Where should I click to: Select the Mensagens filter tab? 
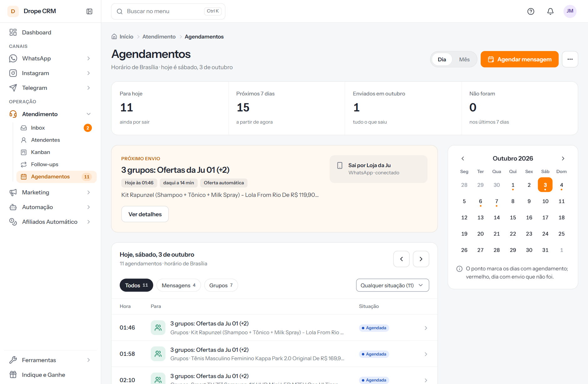[x=178, y=285]
